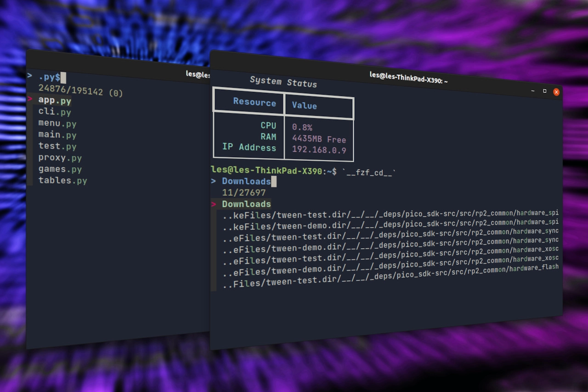The width and height of the screenshot is (588, 392).
Task: Click the RAM row label
Action: pos(269,136)
